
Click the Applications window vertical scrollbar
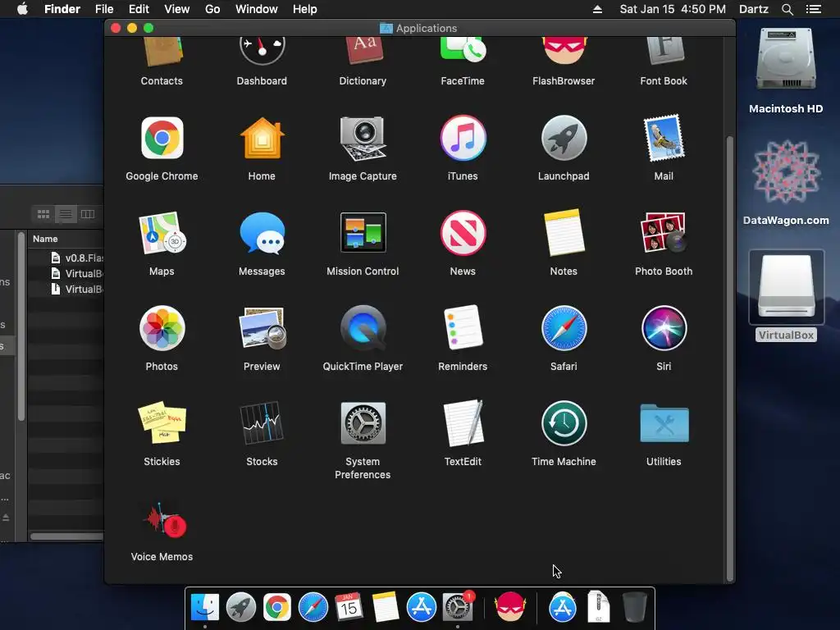click(729, 358)
